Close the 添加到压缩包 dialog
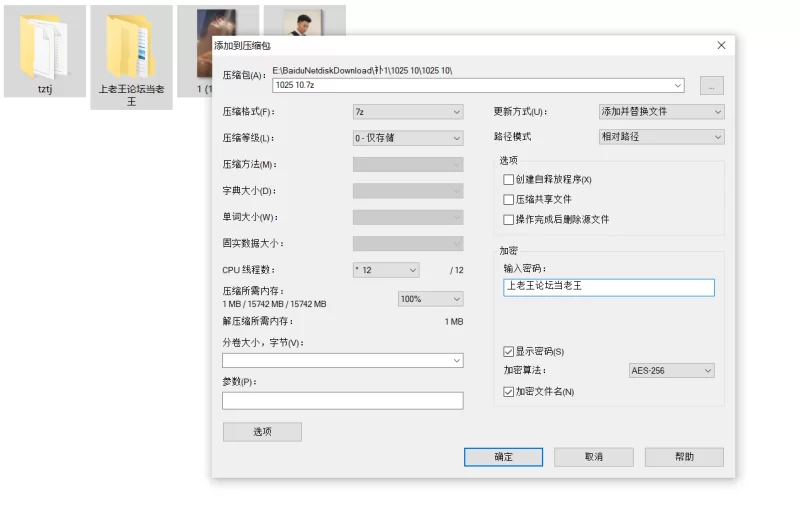The height and width of the screenshot is (508, 800). [721, 45]
